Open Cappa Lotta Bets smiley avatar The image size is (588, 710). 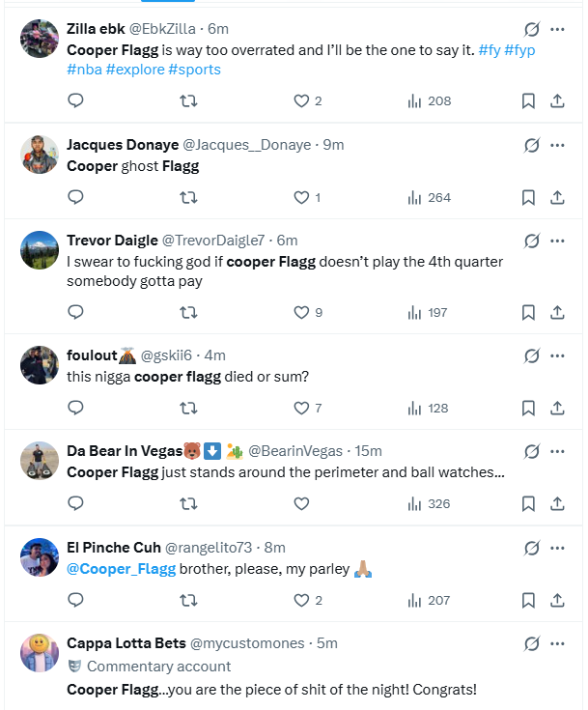(x=40, y=652)
